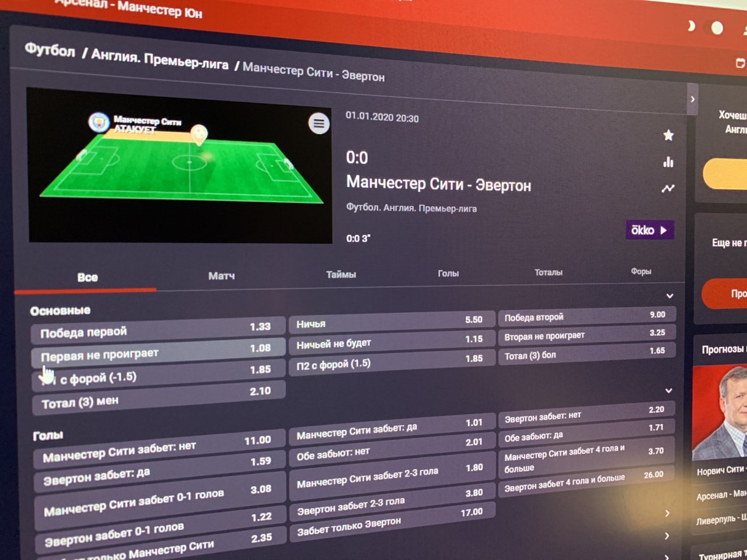Open the live pitch match tracker
The image size is (747, 560).
point(180,166)
